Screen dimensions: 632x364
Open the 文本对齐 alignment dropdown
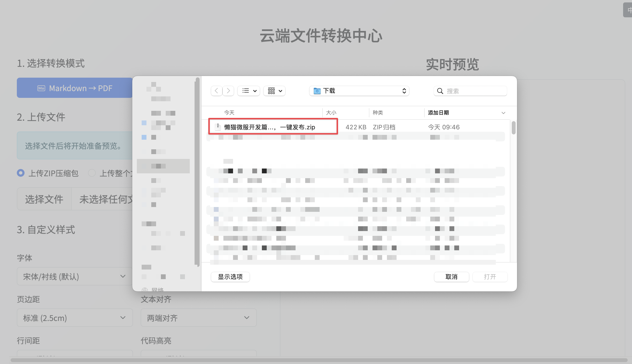pos(198,318)
